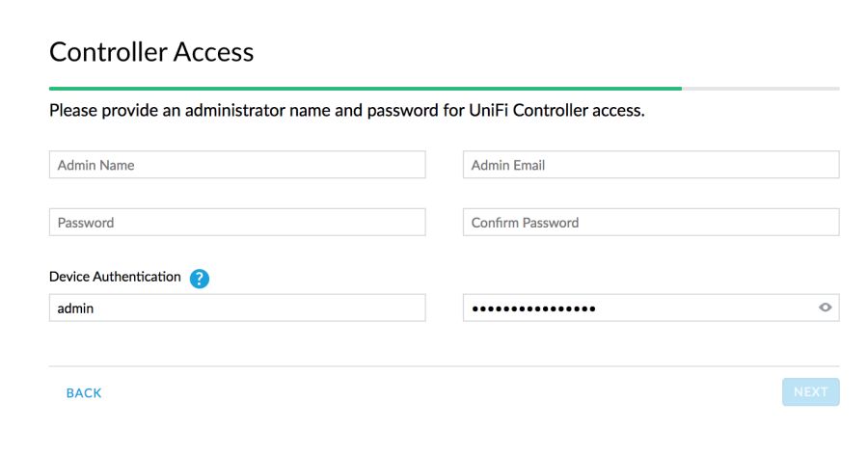This screenshot has width=868, height=455.
Task: Click the green completed progress bar portion
Action: [x=366, y=89]
